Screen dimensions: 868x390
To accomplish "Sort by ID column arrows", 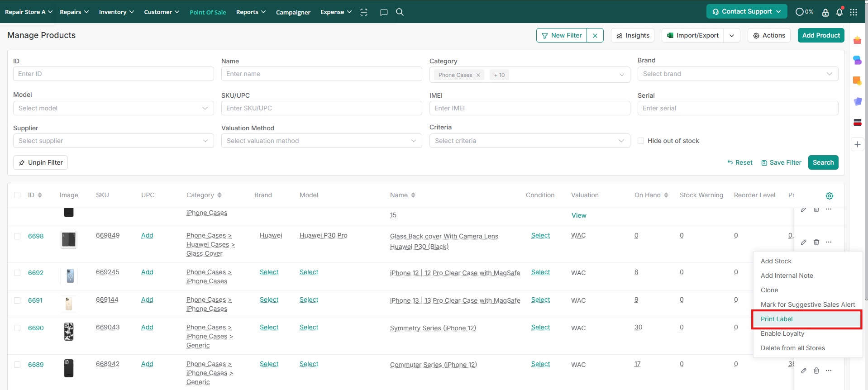I will (x=40, y=195).
